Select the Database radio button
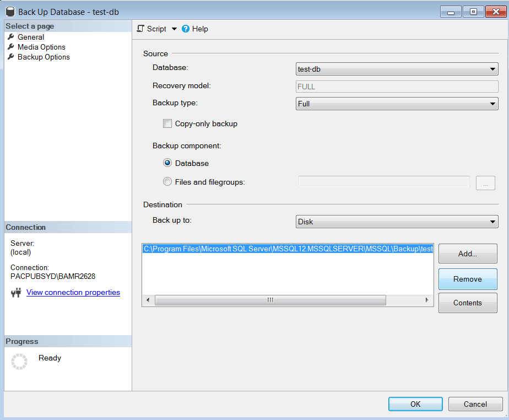509x420 pixels. coord(167,163)
